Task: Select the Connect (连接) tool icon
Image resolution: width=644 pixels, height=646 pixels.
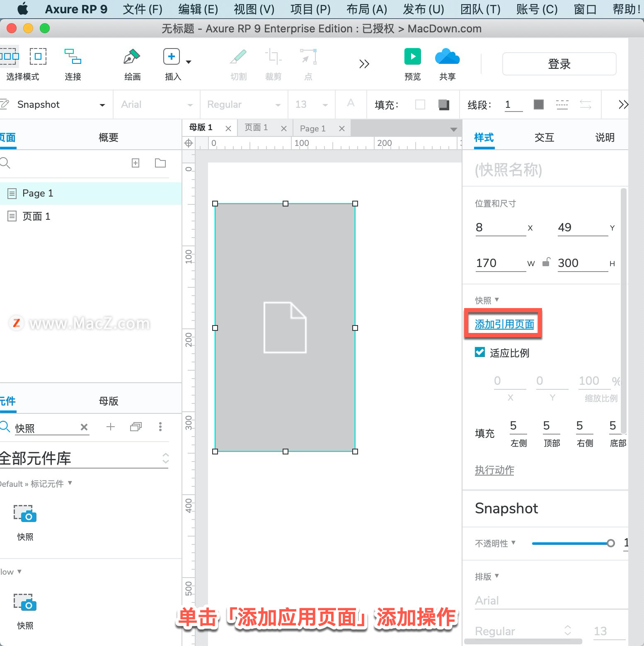Action: coord(73,56)
